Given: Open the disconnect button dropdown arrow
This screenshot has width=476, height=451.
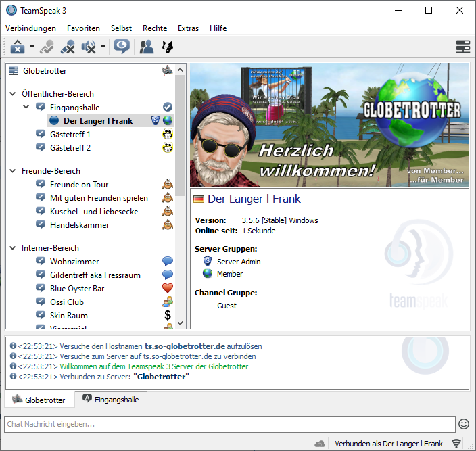Looking at the screenshot, I should [x=32, y=47].
